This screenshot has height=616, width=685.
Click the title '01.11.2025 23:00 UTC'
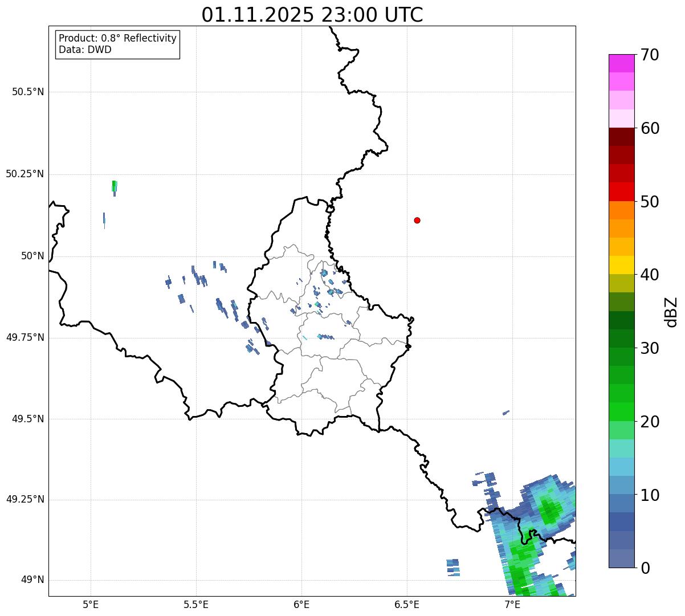pos(312,15)
